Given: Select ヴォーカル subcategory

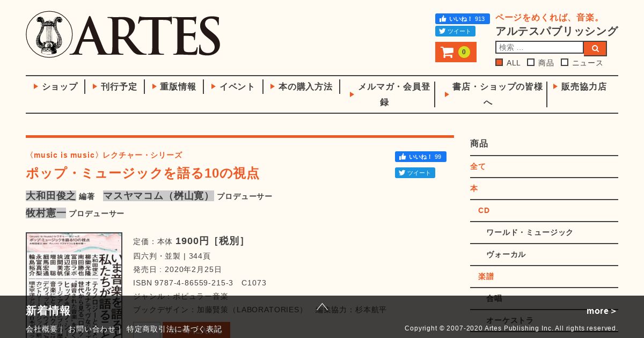Looking at the screenshot, I should (x=506, y=254).
